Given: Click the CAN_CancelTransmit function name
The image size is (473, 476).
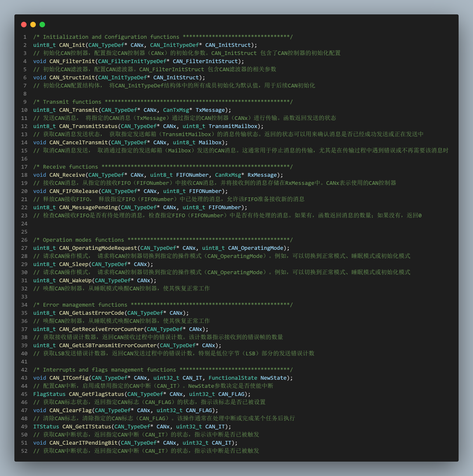Looking at the screenshot, I should pyautogui.click(x=78, y=142).
